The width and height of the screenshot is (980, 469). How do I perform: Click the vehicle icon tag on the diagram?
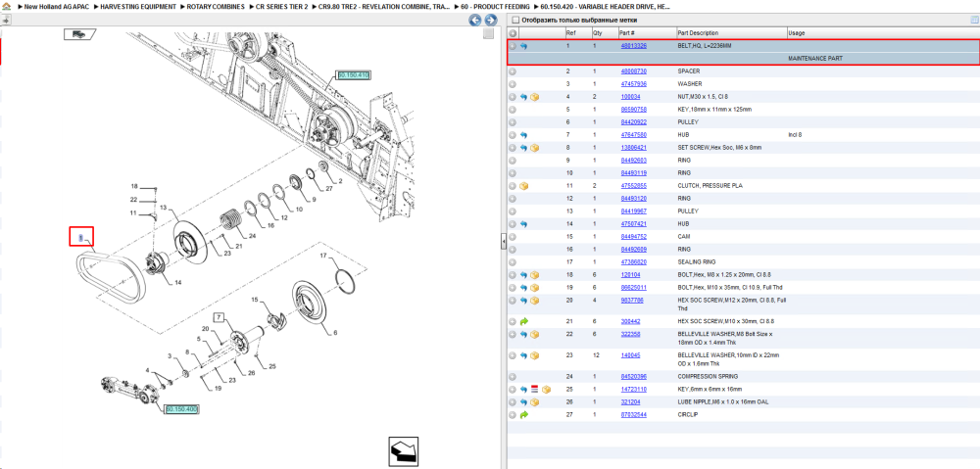pyautogui.click(x=79, y=34)
